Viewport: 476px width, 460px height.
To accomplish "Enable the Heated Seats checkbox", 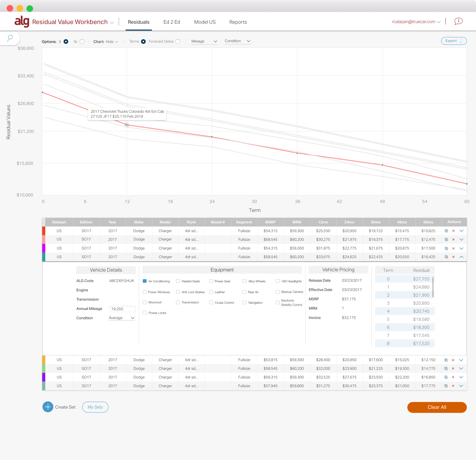I will [x=178, y=281].
